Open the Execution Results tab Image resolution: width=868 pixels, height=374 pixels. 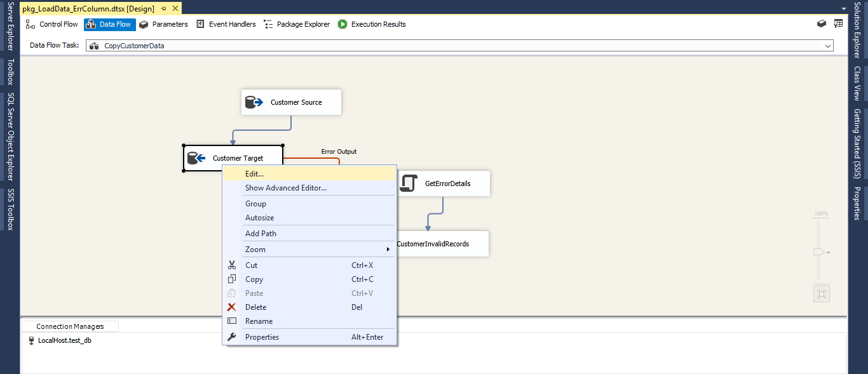pyautogui.click(x=372, y=24)
